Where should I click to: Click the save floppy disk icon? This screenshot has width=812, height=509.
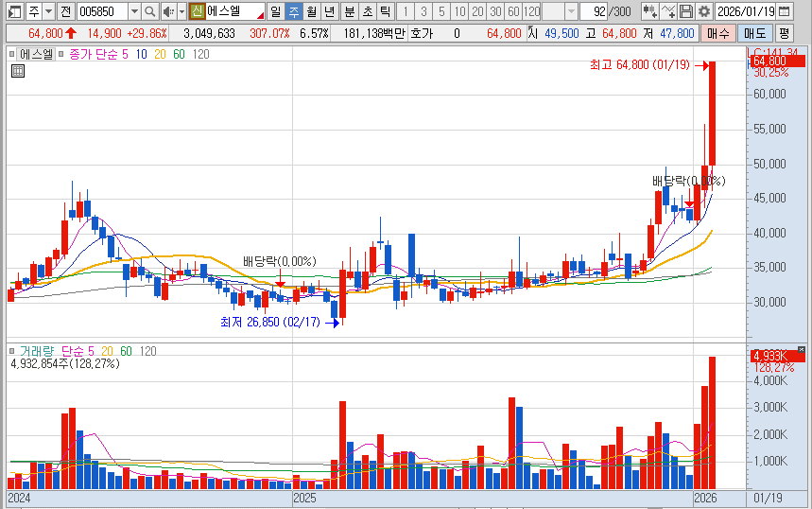click(685, 11)
